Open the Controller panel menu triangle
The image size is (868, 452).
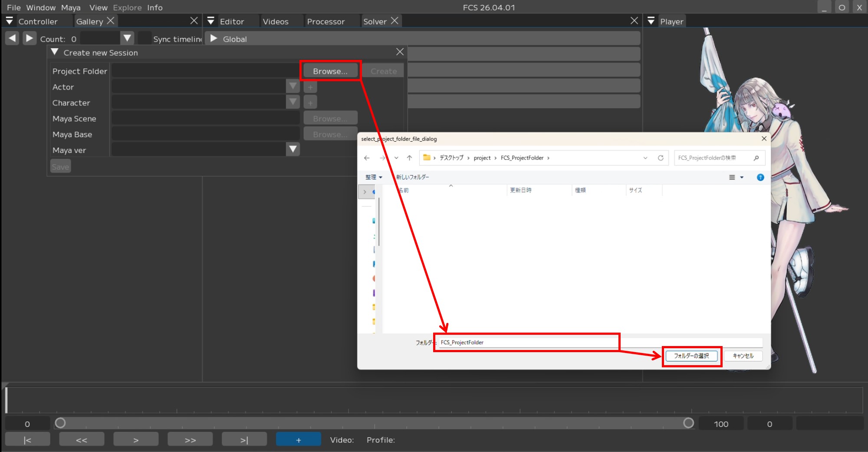(x=9, y=21)
